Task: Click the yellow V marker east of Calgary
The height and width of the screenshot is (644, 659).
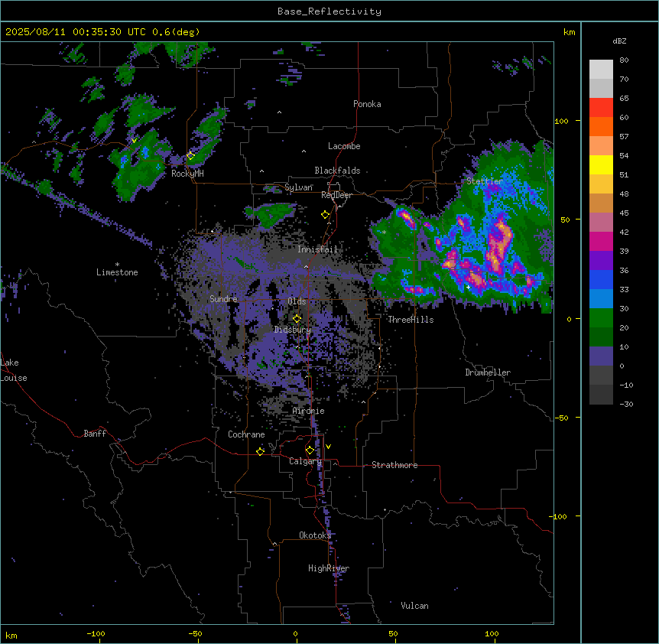Action: tap(328, 447)
